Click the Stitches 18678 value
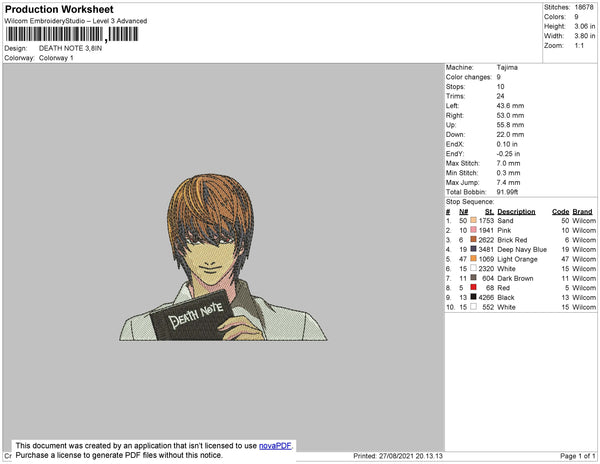This screenshot has height=464, width=600. tap(584, 7)
